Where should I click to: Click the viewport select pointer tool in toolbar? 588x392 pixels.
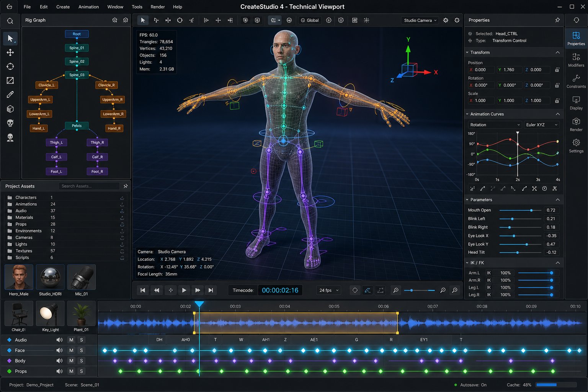click(143, 20)
